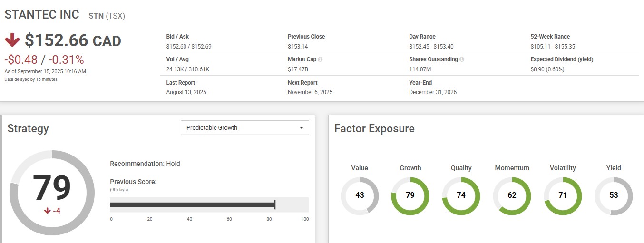Click the Quality factor gauge showing 74
644x243 pixels.
461,195
